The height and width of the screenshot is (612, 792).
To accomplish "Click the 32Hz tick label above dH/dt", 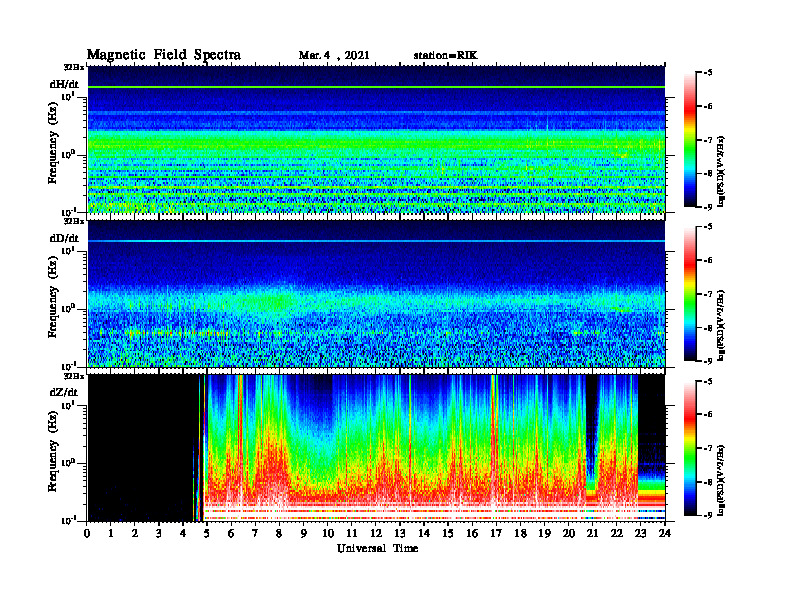I will (74, 67).
